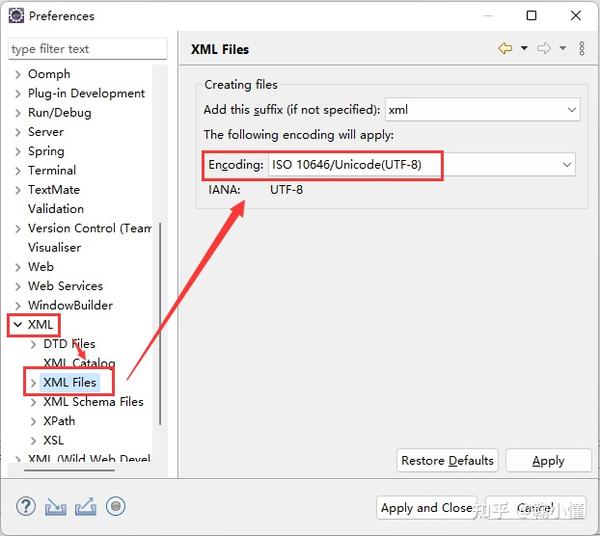Select the XSL tree item
This screenshot has width=600, height=536.
(53, 440)
